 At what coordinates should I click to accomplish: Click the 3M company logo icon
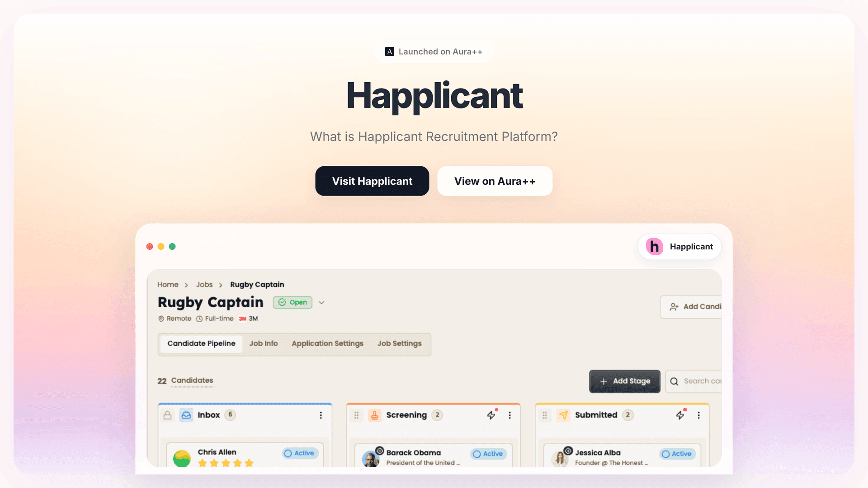[x=243, y=319]
